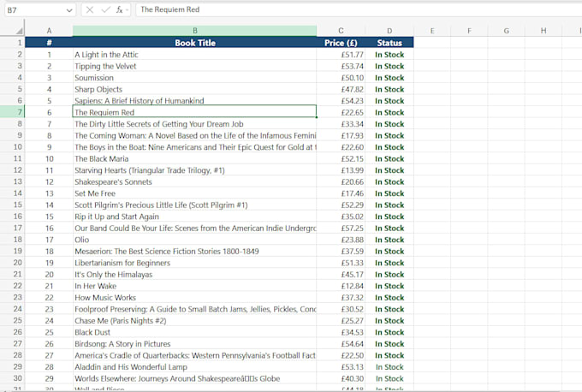The height and width of the screenshot is (392, 582).
Task: Select column A header
Action: (49, 31)
